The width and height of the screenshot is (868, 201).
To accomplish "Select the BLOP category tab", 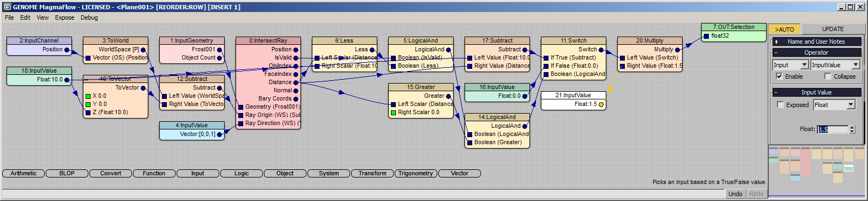I will pyautogui.click(x=67, y=173).
